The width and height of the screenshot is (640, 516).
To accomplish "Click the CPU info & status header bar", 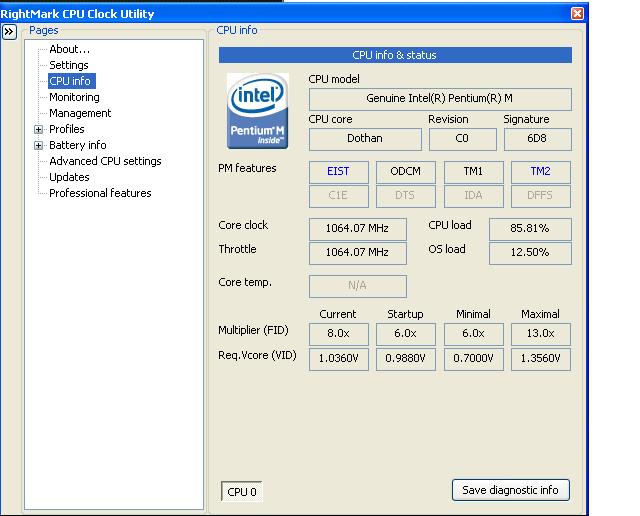I will point(395,55).
